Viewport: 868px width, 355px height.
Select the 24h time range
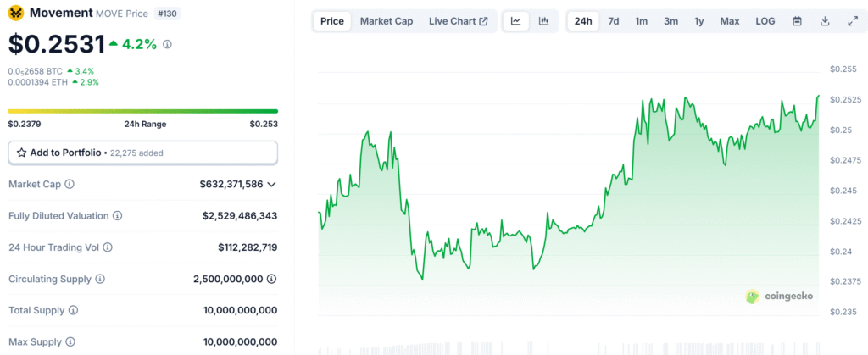coord(583,21)
